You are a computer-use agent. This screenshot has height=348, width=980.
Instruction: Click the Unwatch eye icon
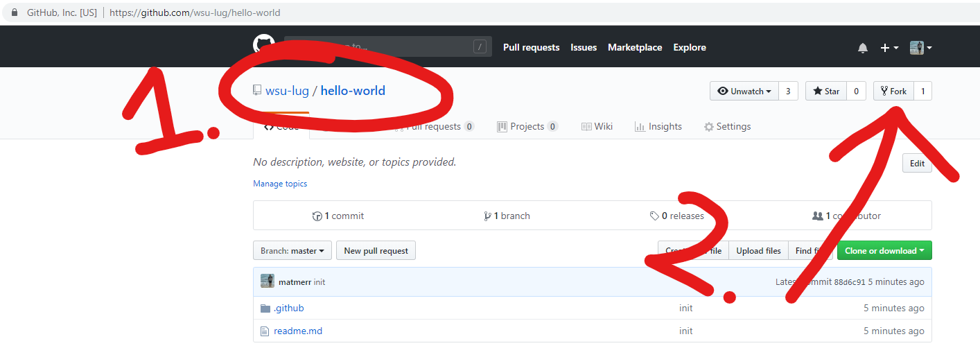coord(723,91)
